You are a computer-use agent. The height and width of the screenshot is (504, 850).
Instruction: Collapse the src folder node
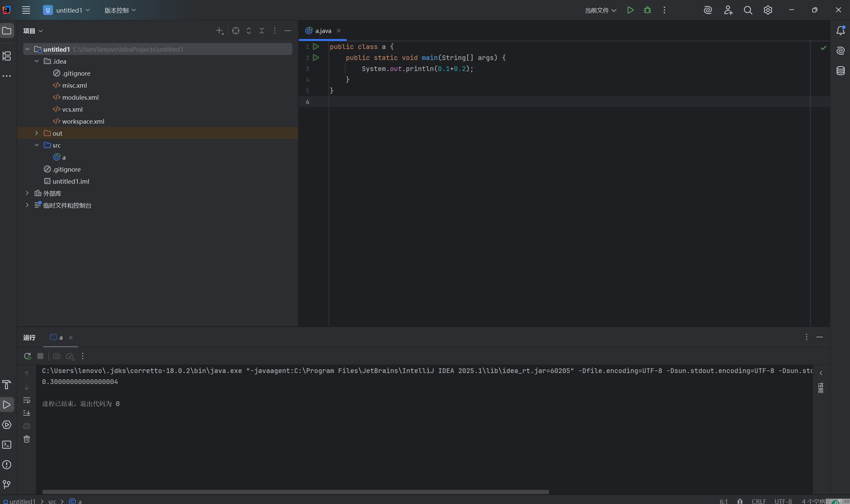[x=37, y=145]
